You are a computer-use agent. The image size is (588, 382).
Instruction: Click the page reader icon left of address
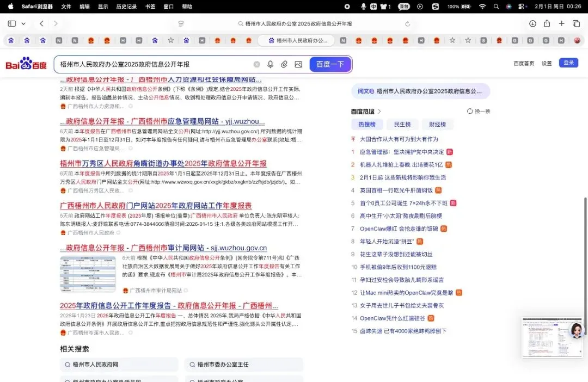click(181, 23)
